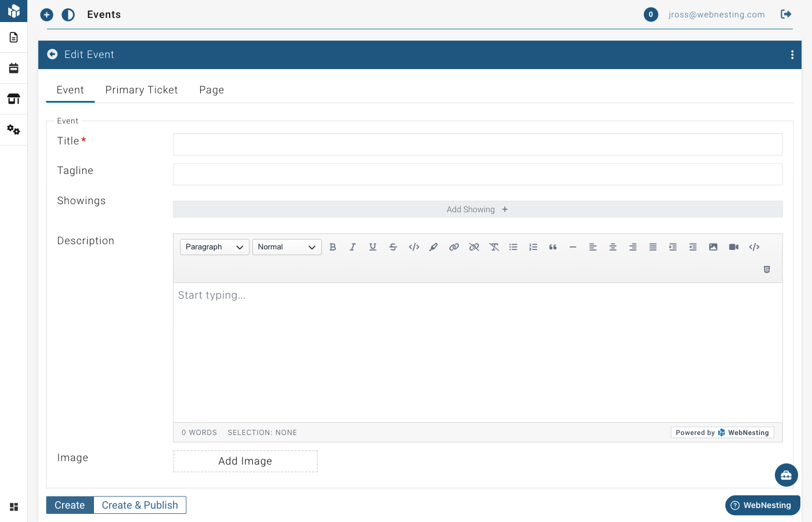Open the Normal text size dropdown
The height and width of the screenshot is (522, 812).
(287, 246)
